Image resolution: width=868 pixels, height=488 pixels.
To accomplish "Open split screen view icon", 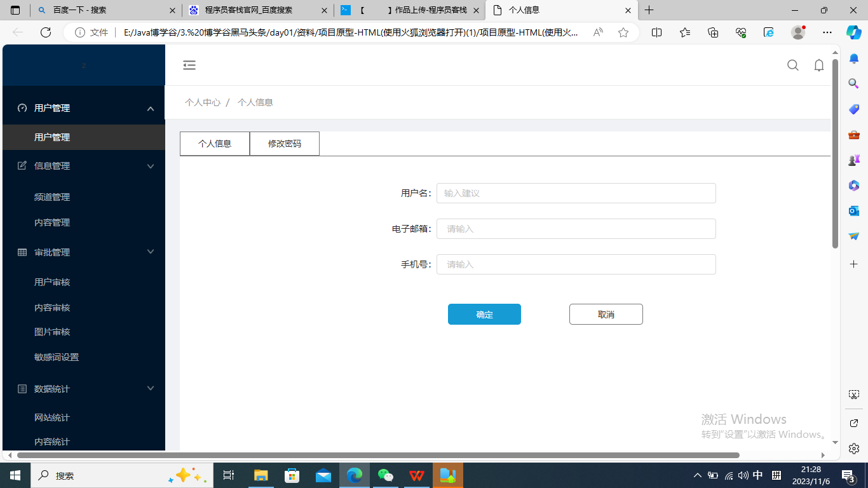I will point(657,32).
